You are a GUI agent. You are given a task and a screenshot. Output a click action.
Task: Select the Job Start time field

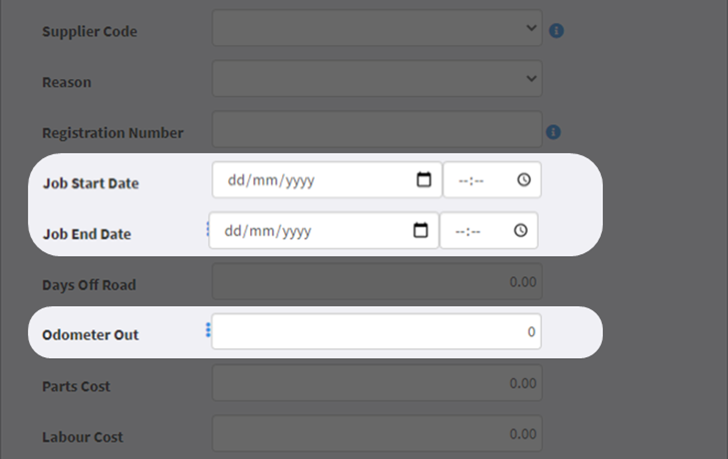492,180
